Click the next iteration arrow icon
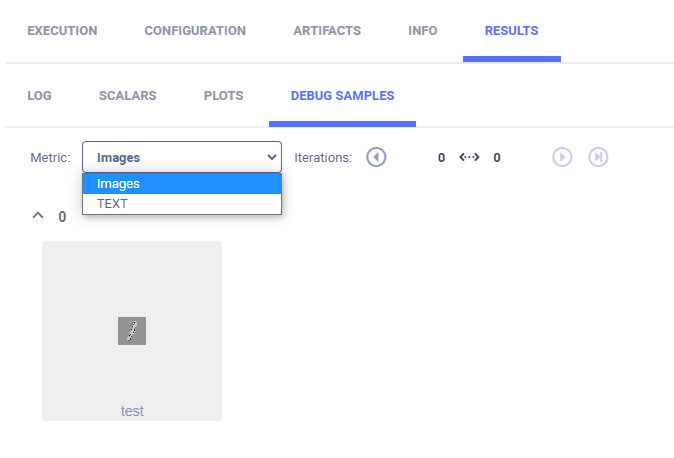Screen dimensions: 674x458 pyautogui.click(x=562, y=157)
